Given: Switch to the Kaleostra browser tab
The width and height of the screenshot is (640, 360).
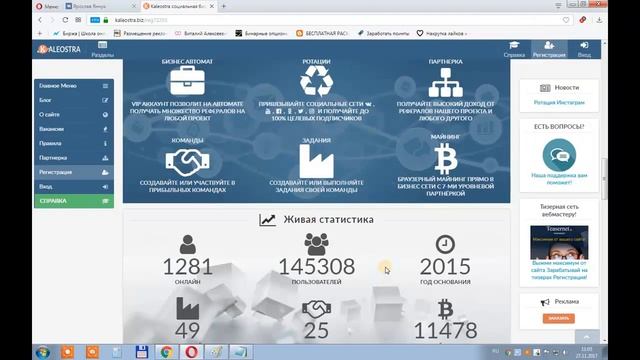Looking at the screenshot, I should tap(178, 6).
